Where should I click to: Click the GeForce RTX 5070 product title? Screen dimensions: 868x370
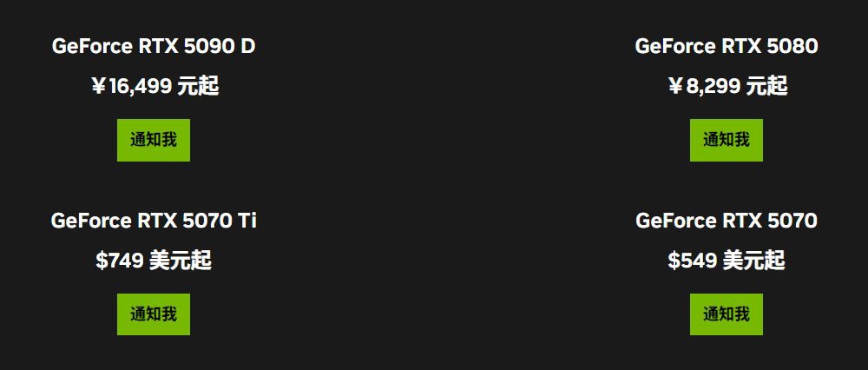[x=727, y=221]
